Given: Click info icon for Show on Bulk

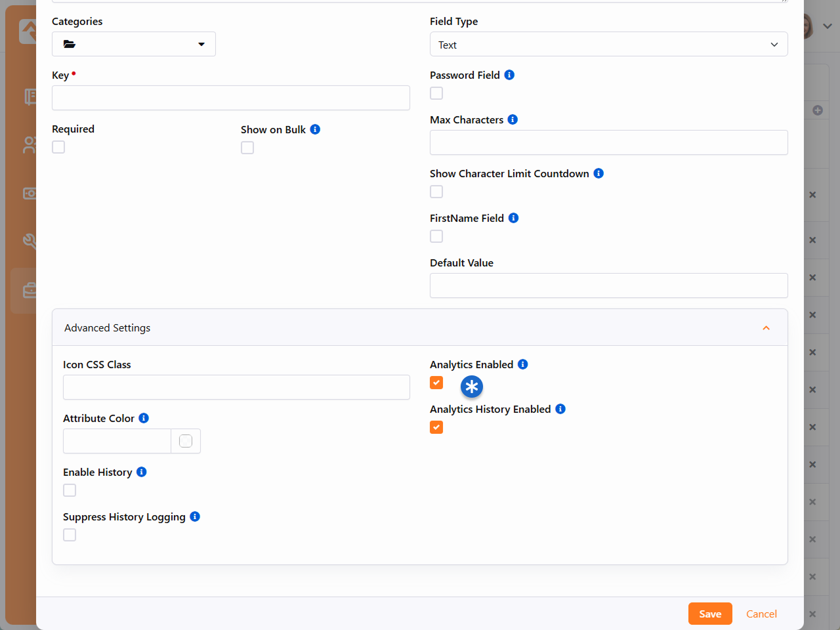Looking at the screenshot, I should pos(315,129).
